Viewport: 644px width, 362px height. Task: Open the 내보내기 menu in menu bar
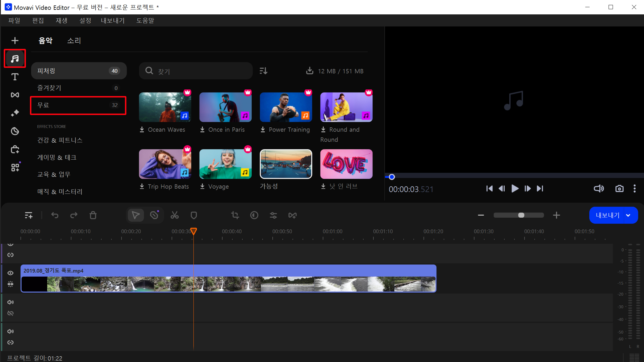113,20
